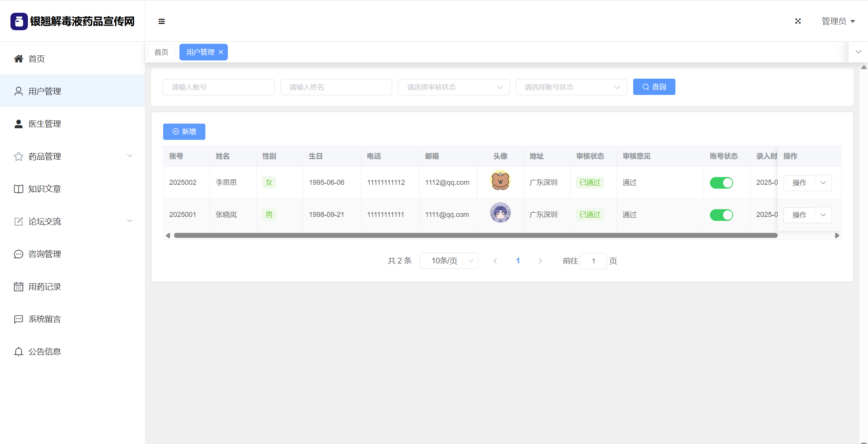Close the 用户管理 tab via its X

click(x=221, y=52)
